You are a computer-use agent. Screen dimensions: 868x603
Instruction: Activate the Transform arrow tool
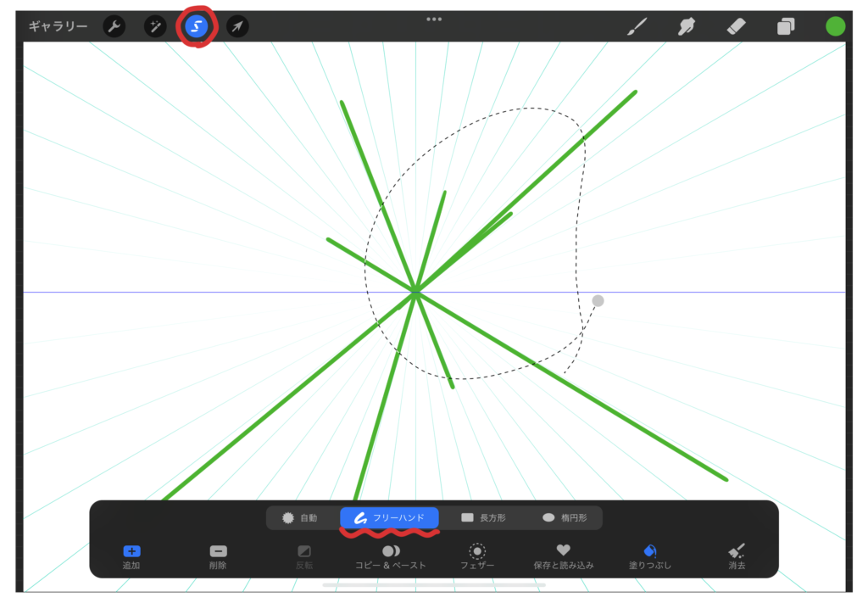pos(237,26)
